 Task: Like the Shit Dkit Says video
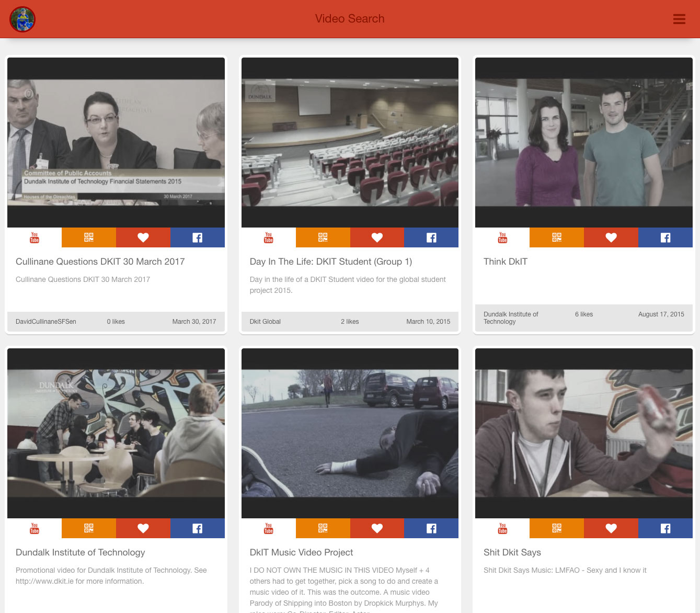[x=611, y=528]
